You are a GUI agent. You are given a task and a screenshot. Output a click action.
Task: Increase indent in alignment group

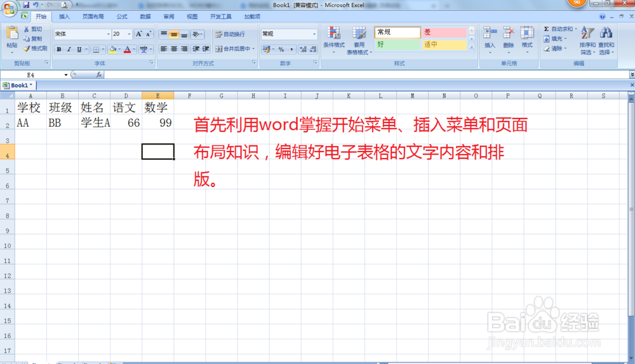coord(206,49)
